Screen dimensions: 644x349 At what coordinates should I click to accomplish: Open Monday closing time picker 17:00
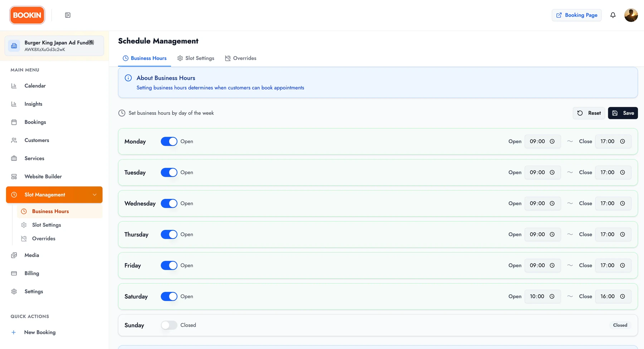613,141
